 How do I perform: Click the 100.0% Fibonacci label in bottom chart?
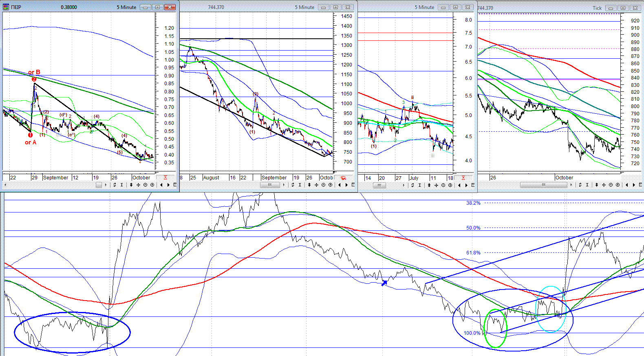(472, 333)
